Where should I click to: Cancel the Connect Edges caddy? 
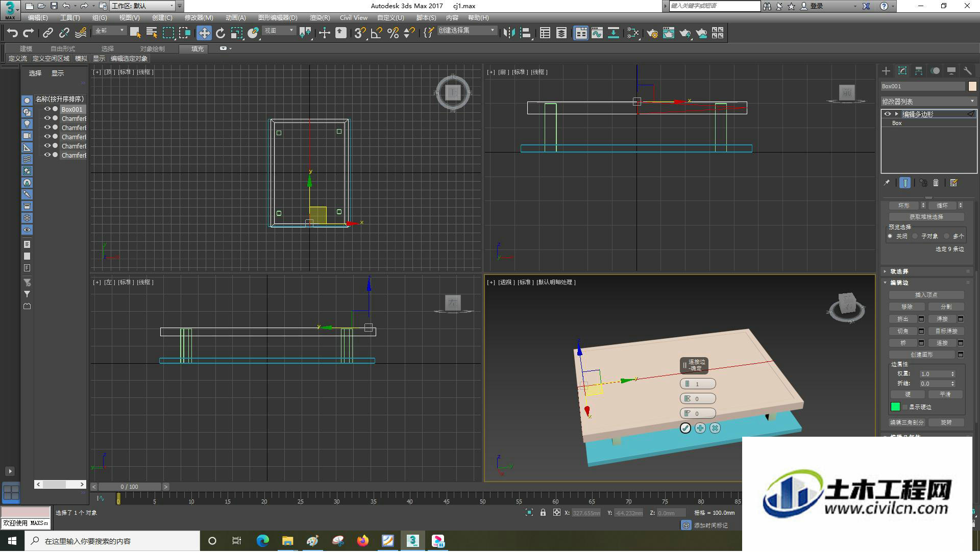click(x=715, y=429)
